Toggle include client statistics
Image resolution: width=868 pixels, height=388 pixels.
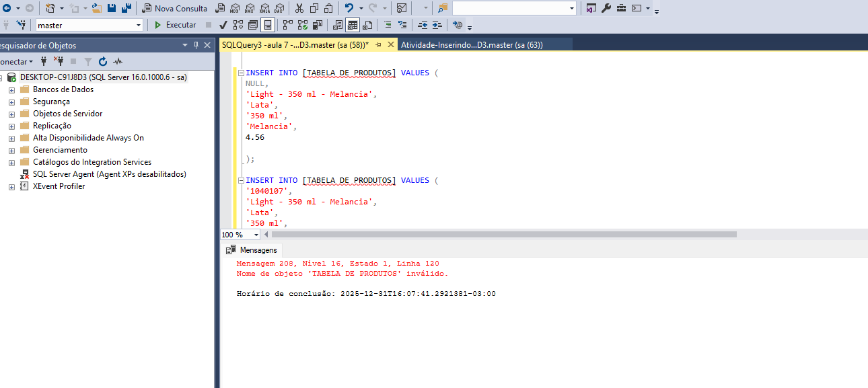click(x=317, y=25)
